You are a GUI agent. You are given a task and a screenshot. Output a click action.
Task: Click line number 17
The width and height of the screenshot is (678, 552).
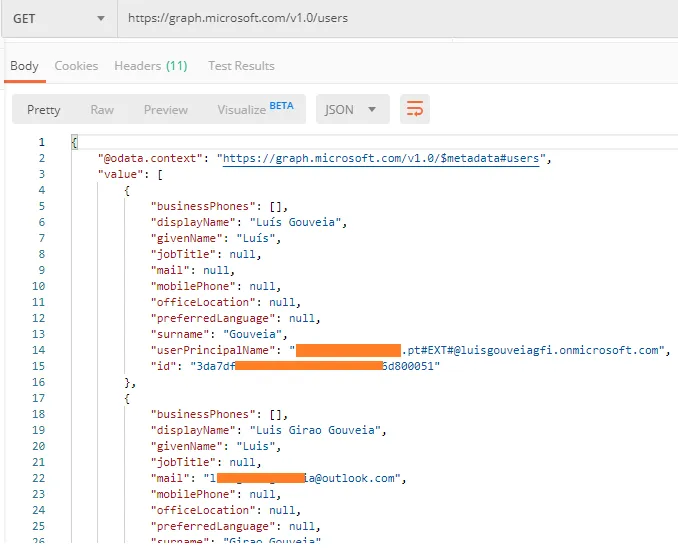pyautogui.click(x=38, y=398)
